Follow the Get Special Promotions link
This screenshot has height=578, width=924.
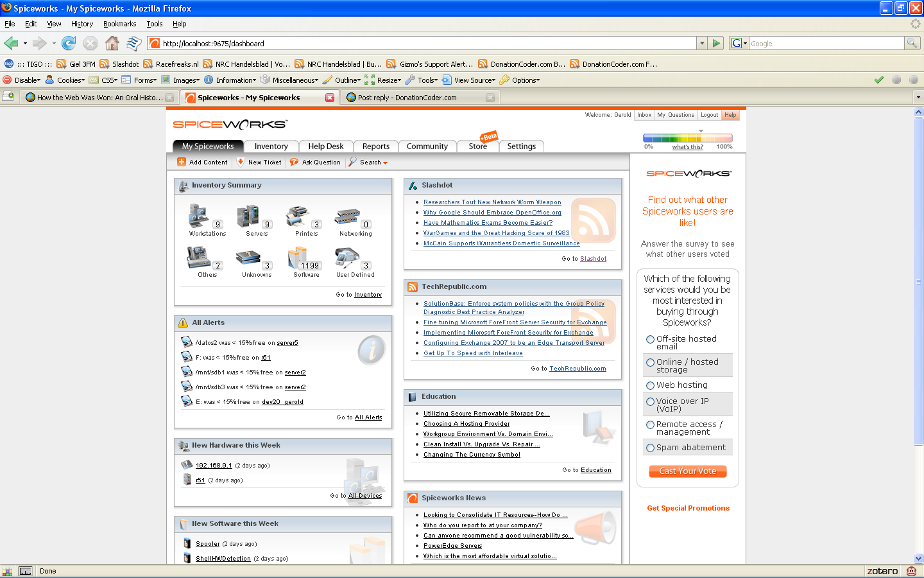tap(688, 508)
